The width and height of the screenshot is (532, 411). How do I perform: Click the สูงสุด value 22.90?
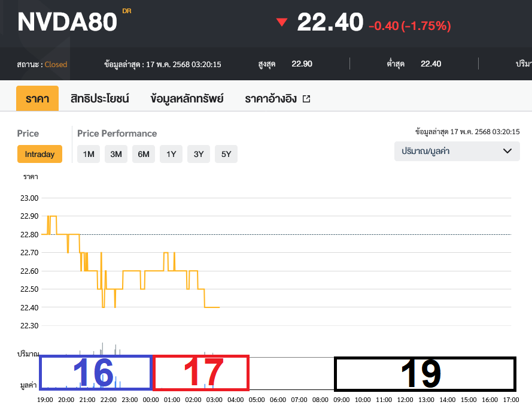[302, 64]
